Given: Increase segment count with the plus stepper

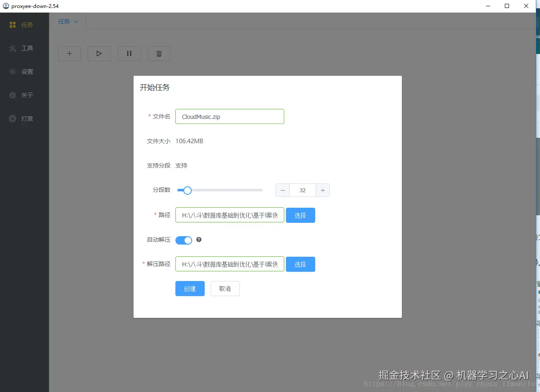Looking at the screenshot, I should tap(323, 190).
